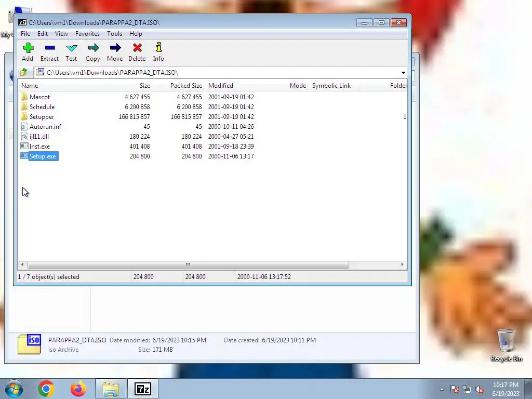Viewport: 532px width, 399px height.
Task: Switch to File Explorer taskbar button
Action: point(111,389)
